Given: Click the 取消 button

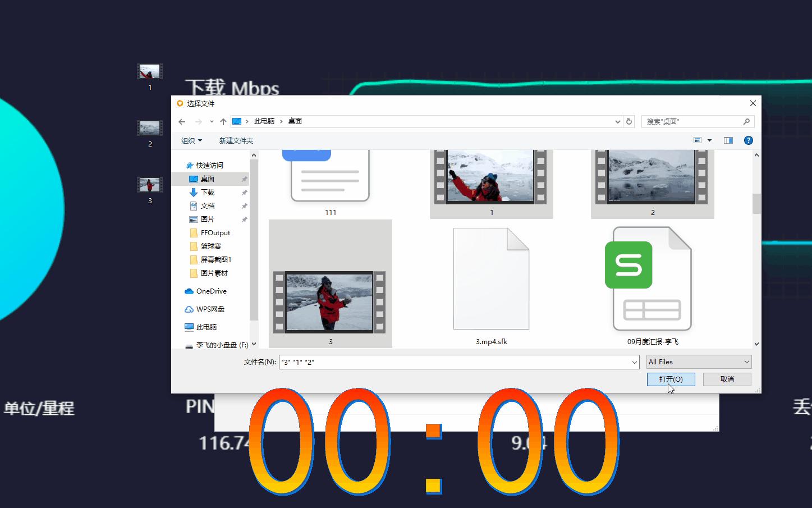Looking at the screenshot, I should 727,379.
